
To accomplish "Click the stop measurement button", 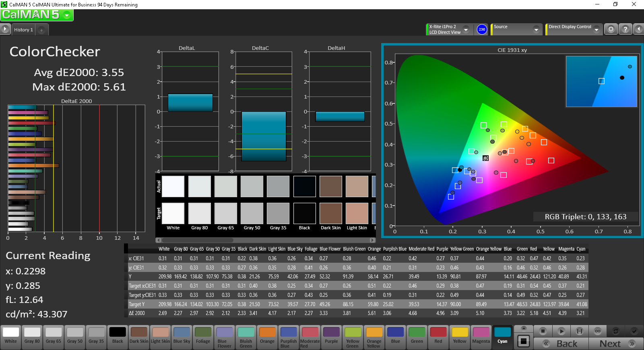I will tap(543, 331).
